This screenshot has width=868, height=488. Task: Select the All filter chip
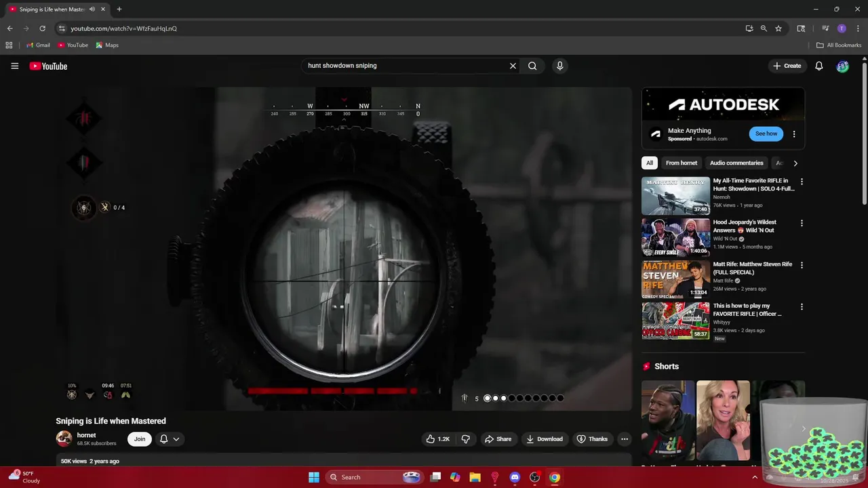pos(650,163)
